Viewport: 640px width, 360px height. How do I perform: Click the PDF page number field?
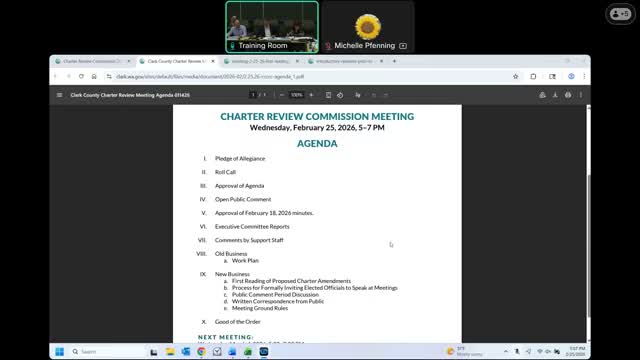[x=253, y=95]
